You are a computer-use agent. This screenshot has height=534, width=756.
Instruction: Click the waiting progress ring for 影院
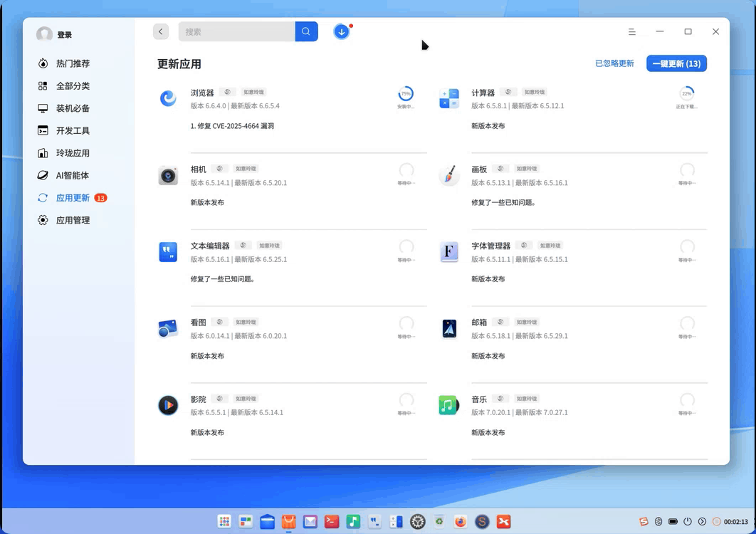tap(406, 400)
